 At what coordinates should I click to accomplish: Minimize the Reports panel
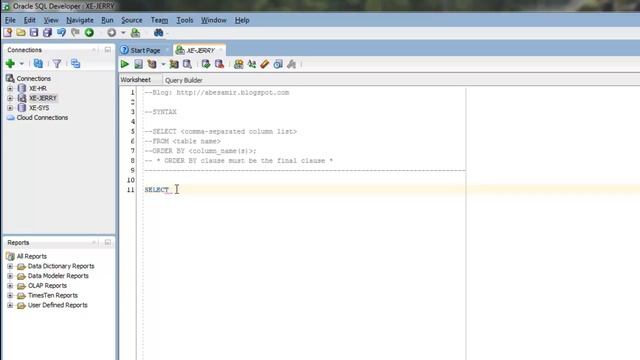(108, 242)
